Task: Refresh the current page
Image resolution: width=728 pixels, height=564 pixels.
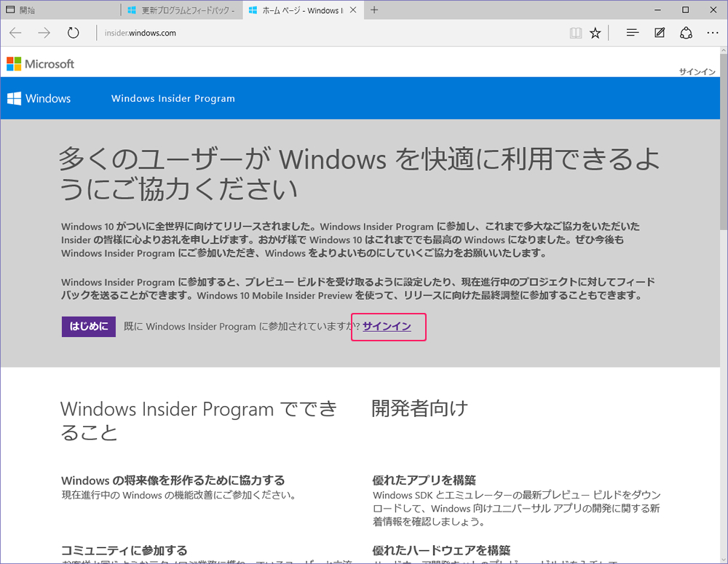Action: [x=73, y=33]
